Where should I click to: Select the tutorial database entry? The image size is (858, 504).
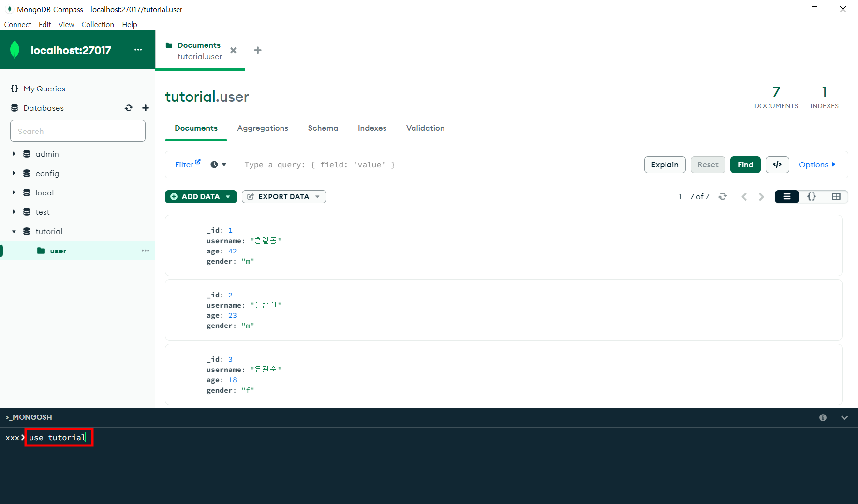(49, 231)
